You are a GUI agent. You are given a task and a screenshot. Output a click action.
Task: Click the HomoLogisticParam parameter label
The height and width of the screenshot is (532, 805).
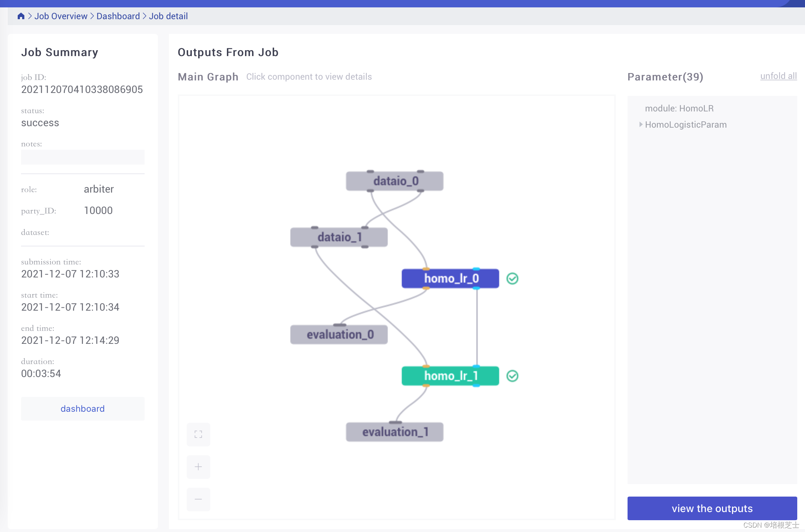[686, 125]
